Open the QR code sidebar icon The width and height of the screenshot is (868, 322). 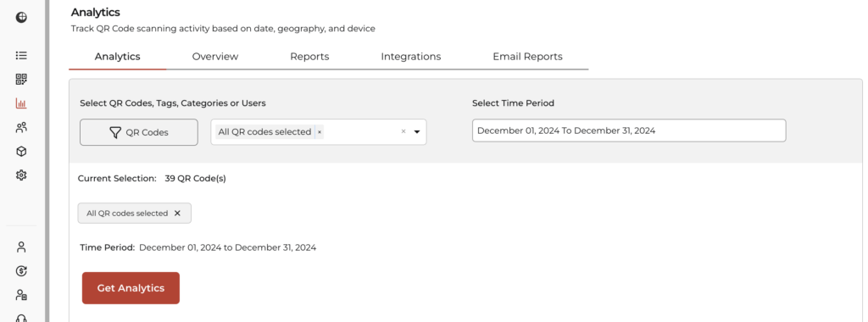pyautogui.click(x=21, y=79)
